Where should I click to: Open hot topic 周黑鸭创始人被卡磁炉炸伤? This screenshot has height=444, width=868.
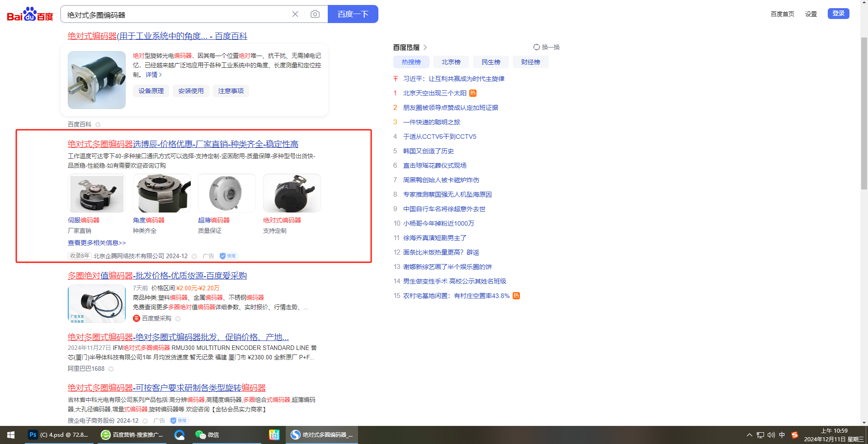tap(441, 180)
